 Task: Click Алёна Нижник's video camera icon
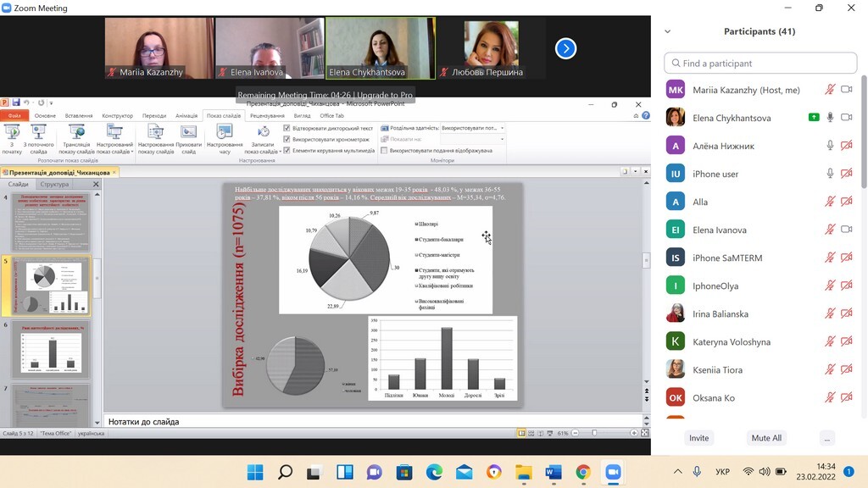pyautogui.click(x=846, y=146)
